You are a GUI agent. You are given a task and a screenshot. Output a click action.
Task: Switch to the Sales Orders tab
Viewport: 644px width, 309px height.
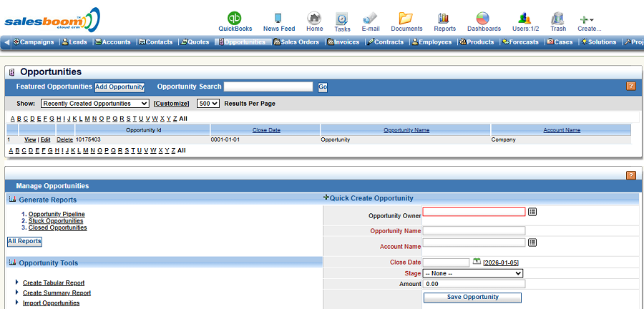pyautogui.click(x=298, y=42)
